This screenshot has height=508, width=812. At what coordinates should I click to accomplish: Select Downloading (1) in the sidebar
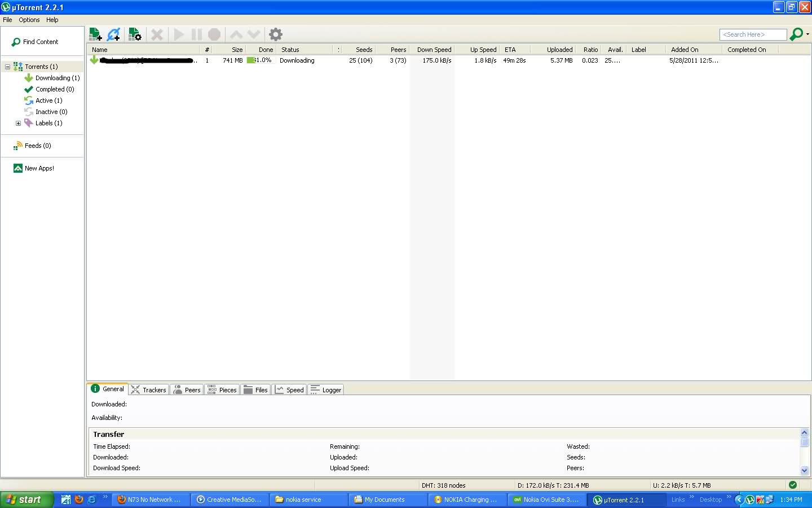pos(58,78)
